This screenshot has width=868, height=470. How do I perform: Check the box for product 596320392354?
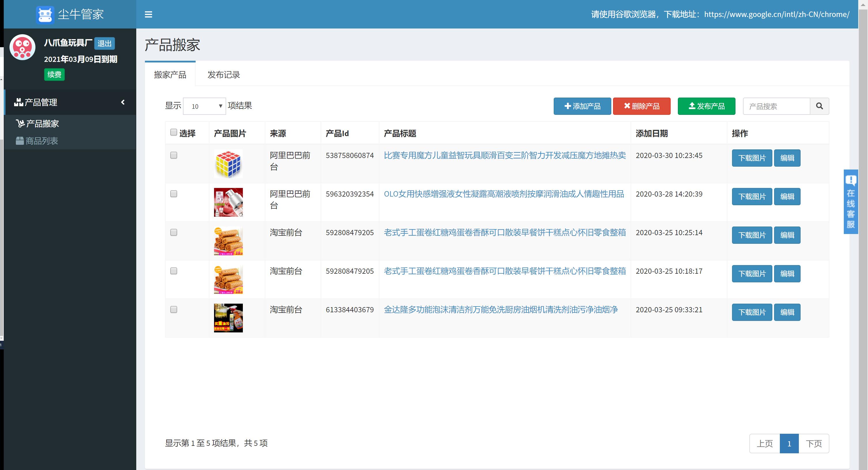pos(173,194)
